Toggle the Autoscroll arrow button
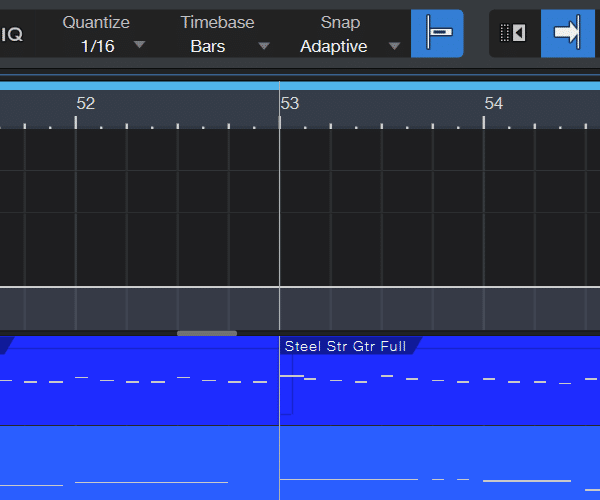Viewport: 600px width, 500px height. pos(567,34)
